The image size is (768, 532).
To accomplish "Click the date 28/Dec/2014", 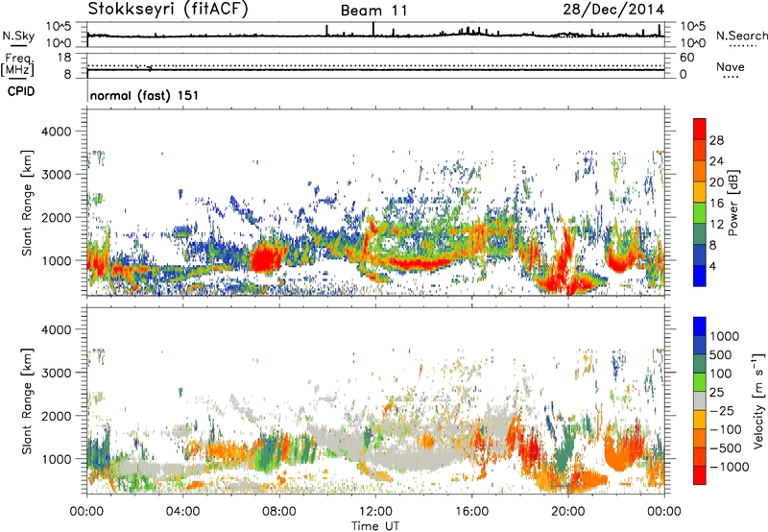I will point(613,9).
